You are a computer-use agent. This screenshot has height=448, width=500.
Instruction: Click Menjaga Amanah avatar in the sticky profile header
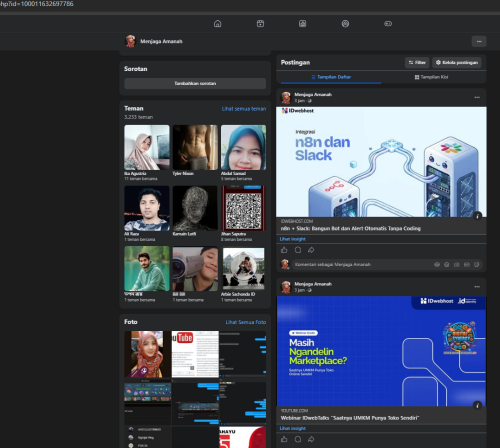130,41
